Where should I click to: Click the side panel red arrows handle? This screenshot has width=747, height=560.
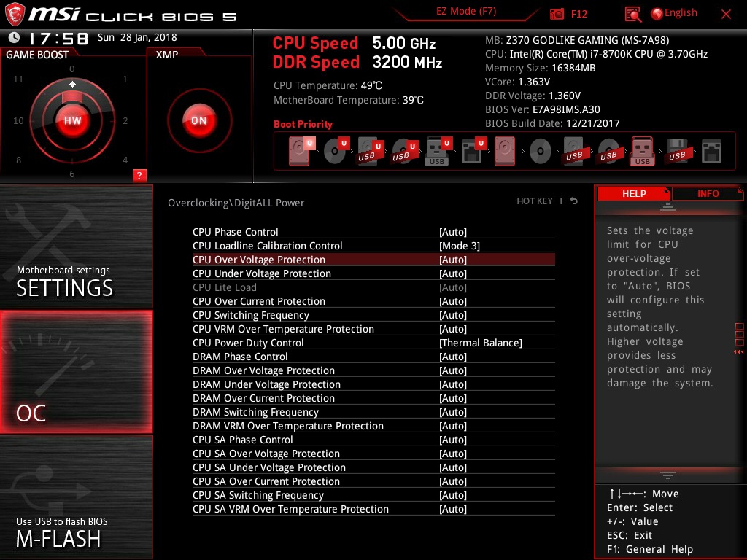[738, 352]
